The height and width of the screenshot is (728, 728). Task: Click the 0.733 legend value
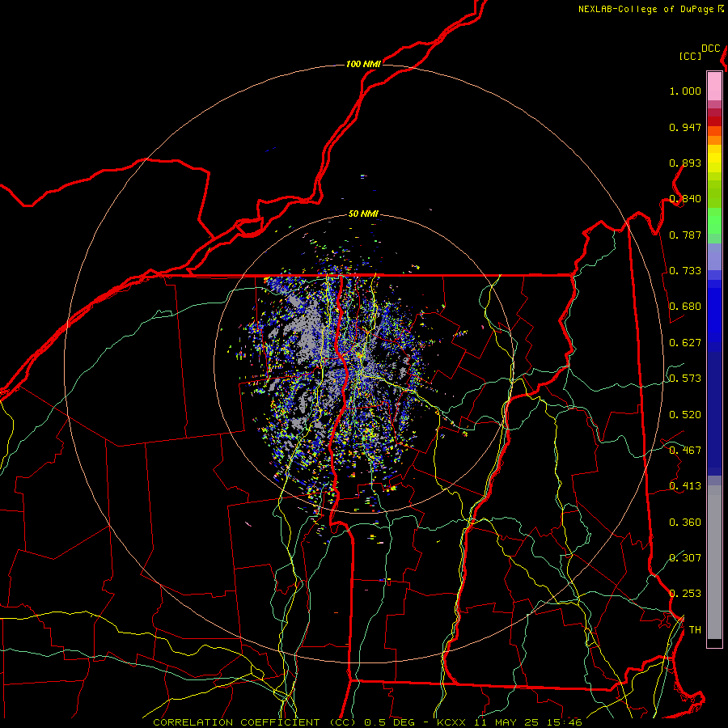(x=685, y=271)
